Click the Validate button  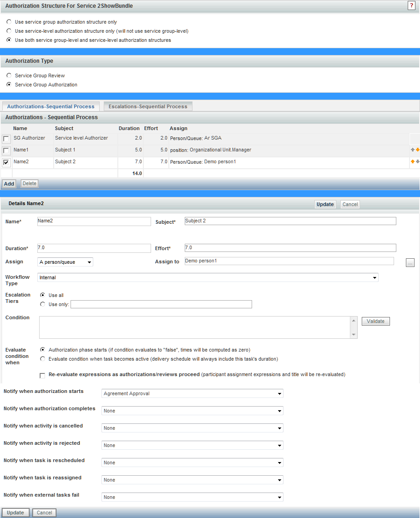[376, 321]
